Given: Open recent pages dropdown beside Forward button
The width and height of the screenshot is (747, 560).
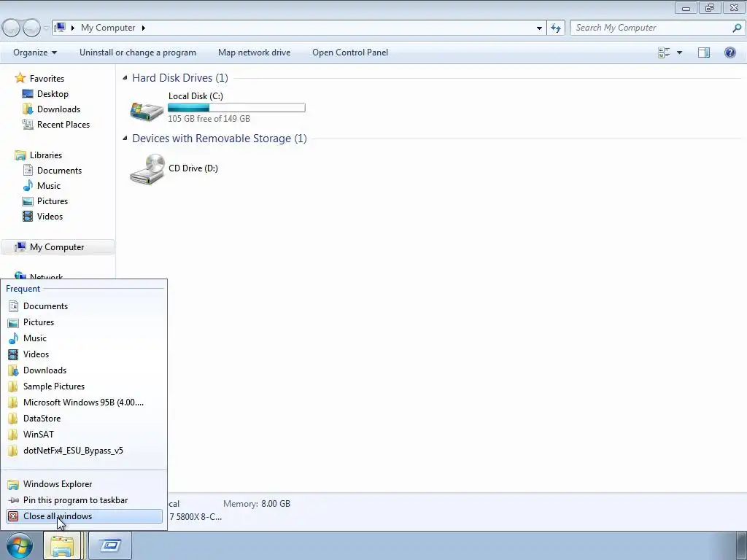Looking at the screenshot, I should coord(46,28).
